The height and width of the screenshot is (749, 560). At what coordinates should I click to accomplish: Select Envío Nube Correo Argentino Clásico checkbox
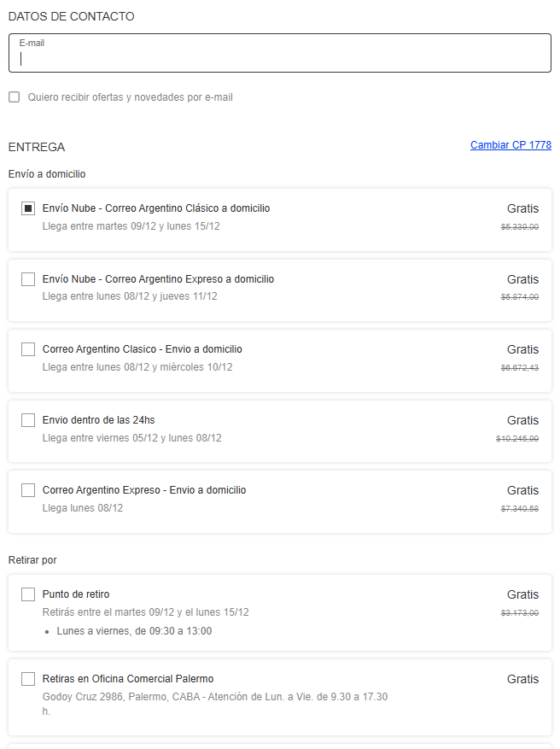coord(28,208)
